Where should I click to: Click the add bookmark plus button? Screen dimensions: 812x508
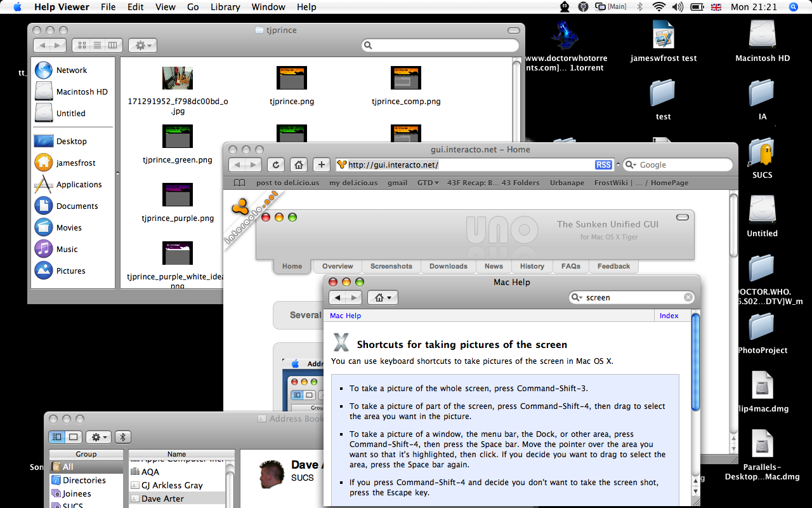click(322, 165)
